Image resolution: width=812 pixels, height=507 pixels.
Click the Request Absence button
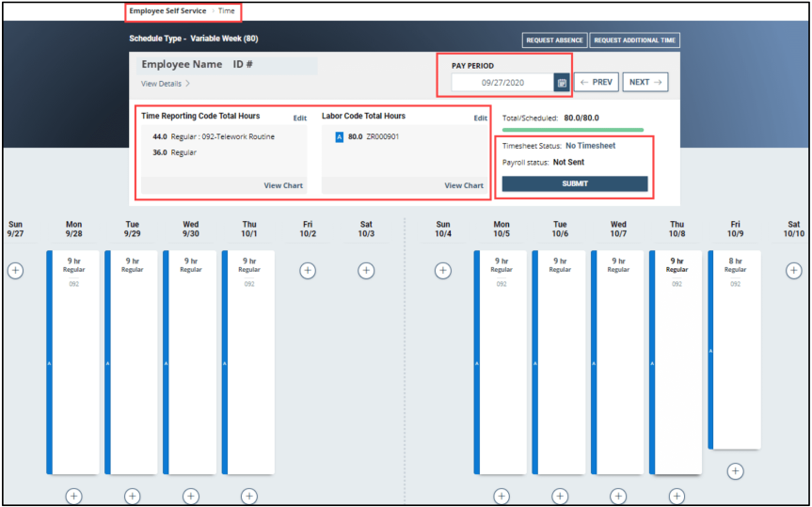555,40
